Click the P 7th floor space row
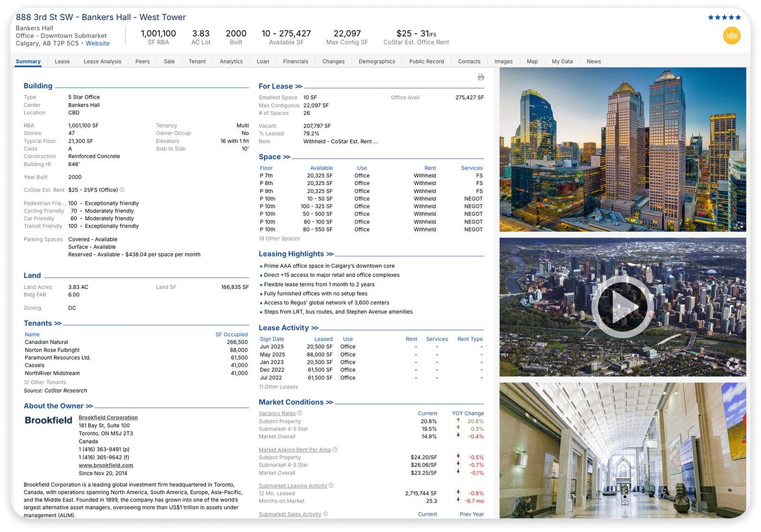Screen dimensions: 761x532 371,176
